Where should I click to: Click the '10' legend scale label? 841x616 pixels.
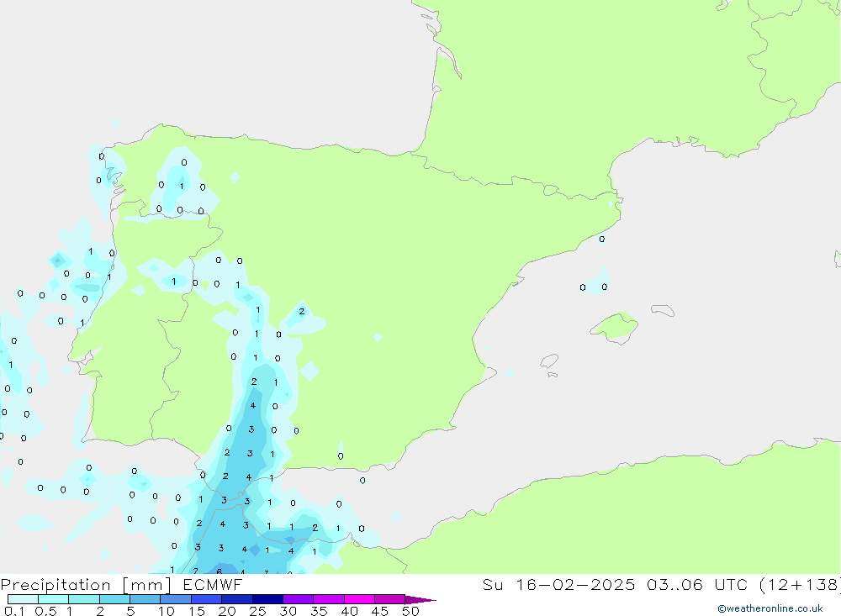click(x=167, y=611)
